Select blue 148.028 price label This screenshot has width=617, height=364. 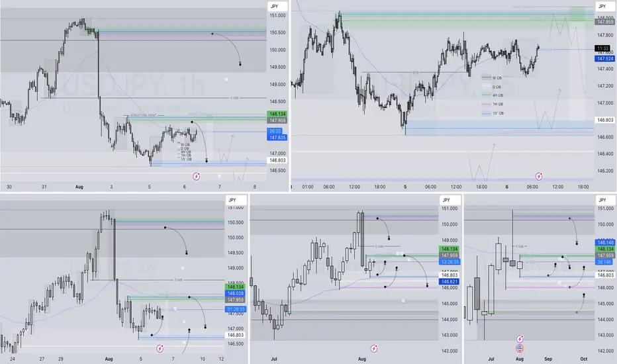(235, 293)
